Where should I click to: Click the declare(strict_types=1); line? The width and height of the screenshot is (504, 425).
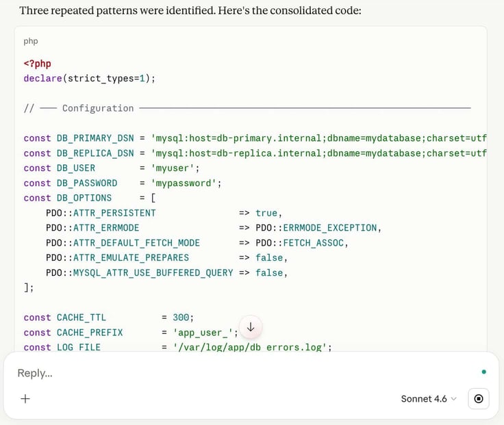click(89, 79)
